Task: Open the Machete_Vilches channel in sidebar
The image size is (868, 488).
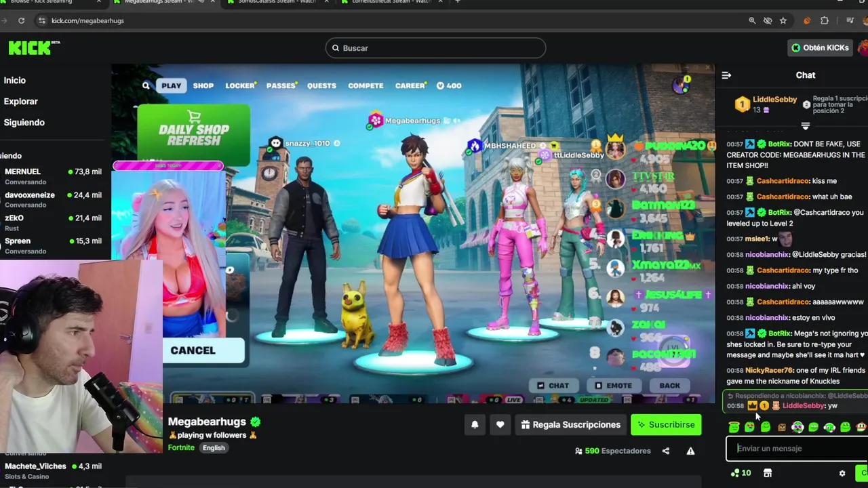Action: pyautogui.click(x=53, y=470)
